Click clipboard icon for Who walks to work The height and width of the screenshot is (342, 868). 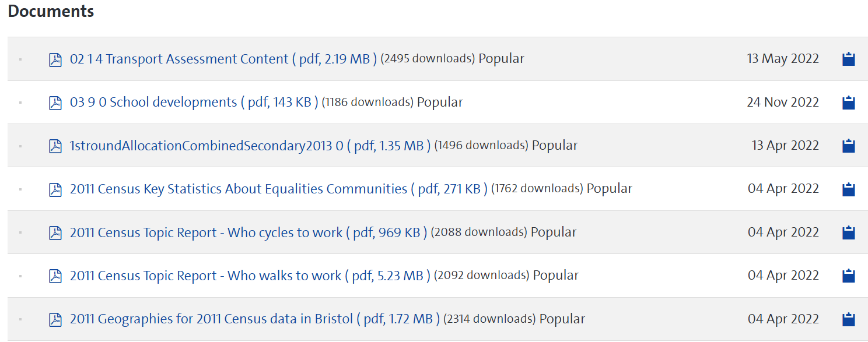(849, 276)
